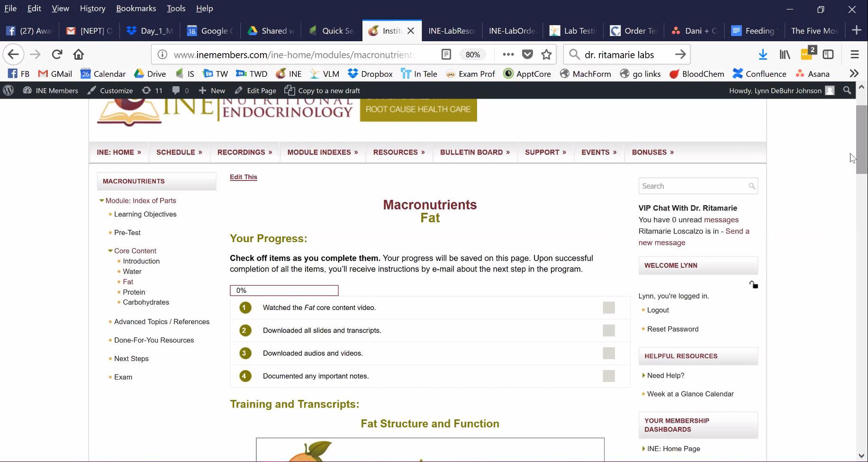This screenshot has height=462, width=868.
Task: Open the Firefox hamburger menu
Action: coord(854,54)
